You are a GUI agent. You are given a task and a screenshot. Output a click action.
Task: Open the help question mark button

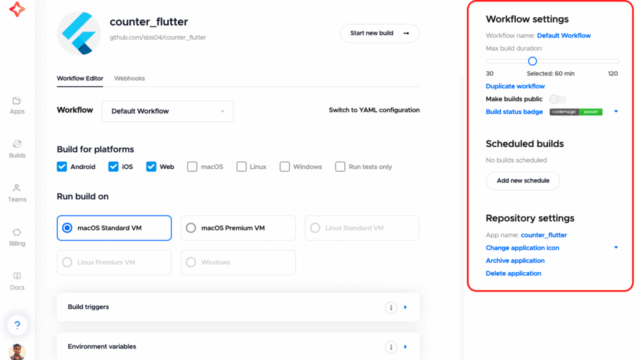[17, 325]
